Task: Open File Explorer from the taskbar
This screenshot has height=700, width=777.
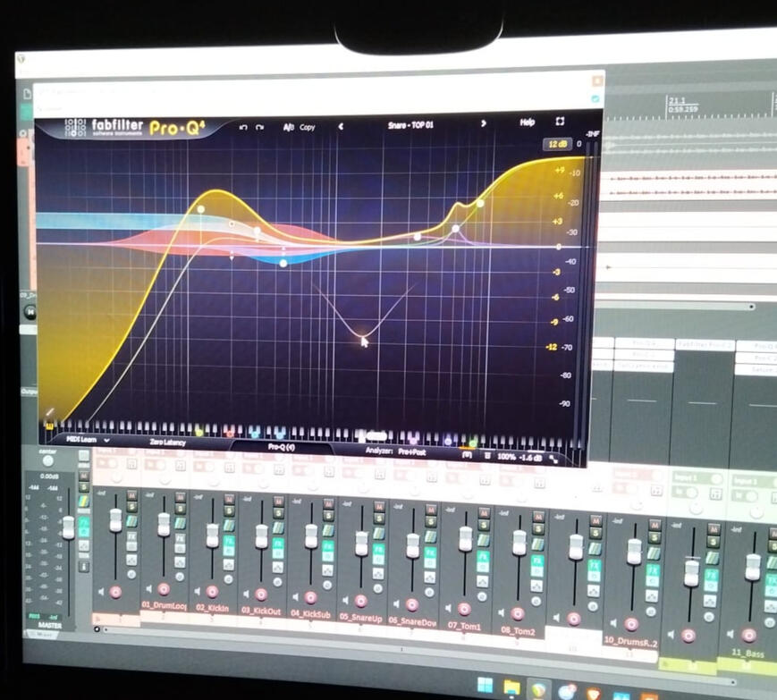Action: (x=511, y=687)
